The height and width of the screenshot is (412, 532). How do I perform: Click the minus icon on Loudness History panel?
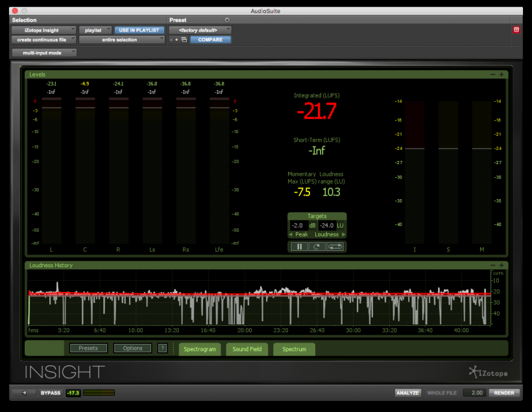(x=493, y=265)
